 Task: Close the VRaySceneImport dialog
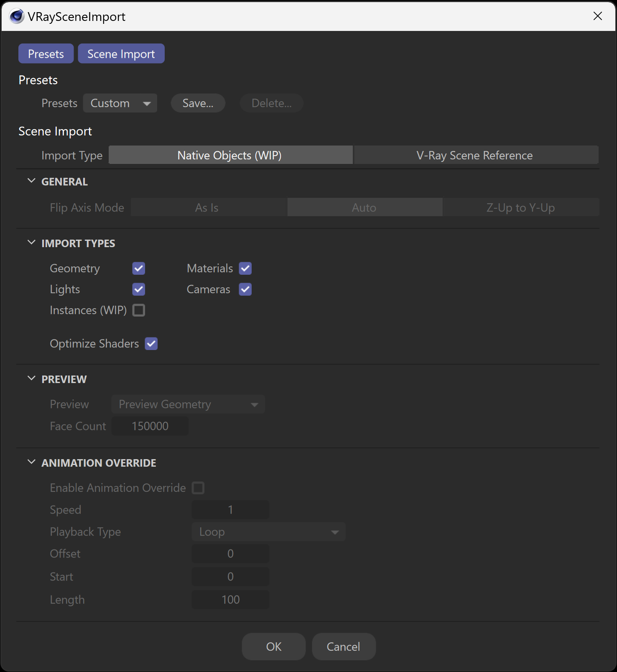pyautogui.click(x=598, y=16)
